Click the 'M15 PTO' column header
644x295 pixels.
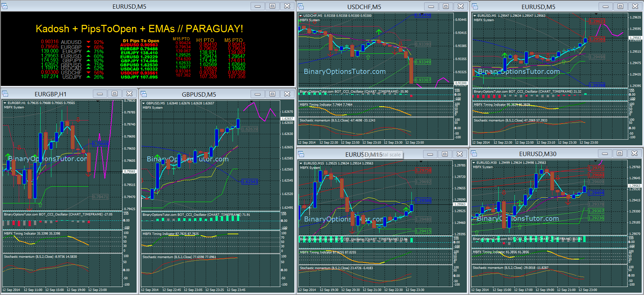181,39
